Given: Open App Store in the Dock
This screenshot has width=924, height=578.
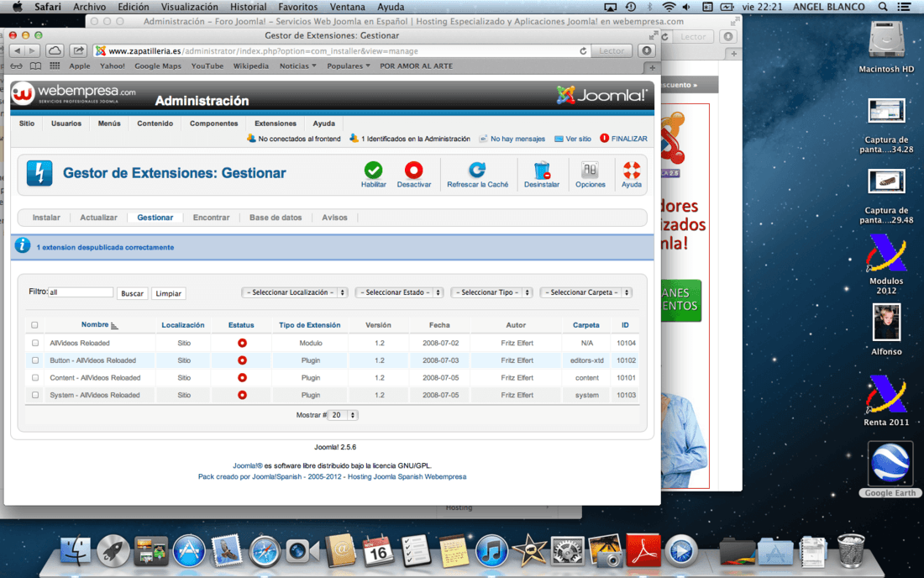Looking at the screenshot, I should click(188, 551).
